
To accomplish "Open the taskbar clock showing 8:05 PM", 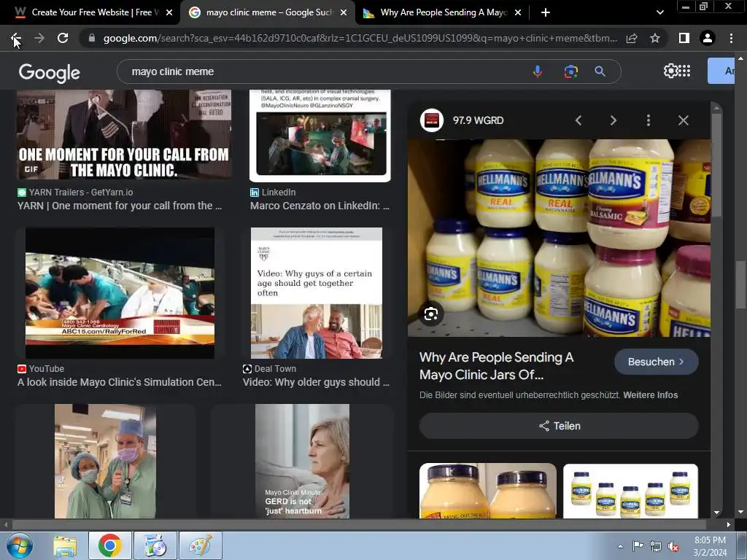I will pyautogui.click(x=710, y=546).
